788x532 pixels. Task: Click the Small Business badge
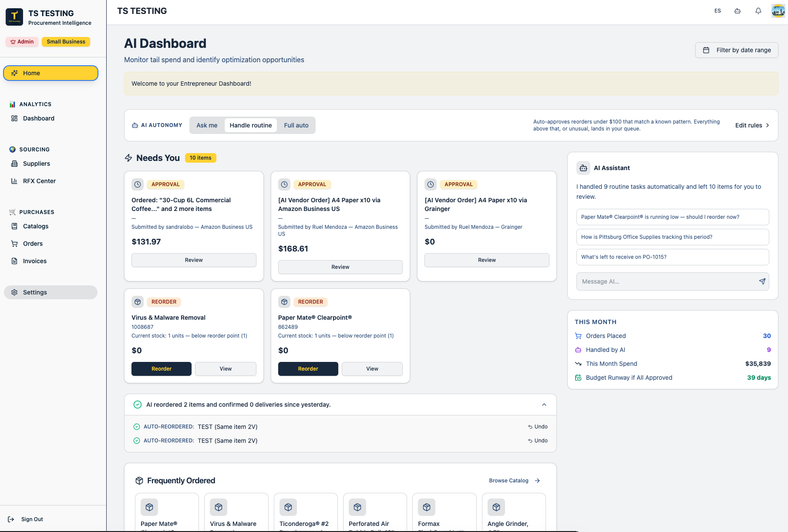(x=66, y=42)
